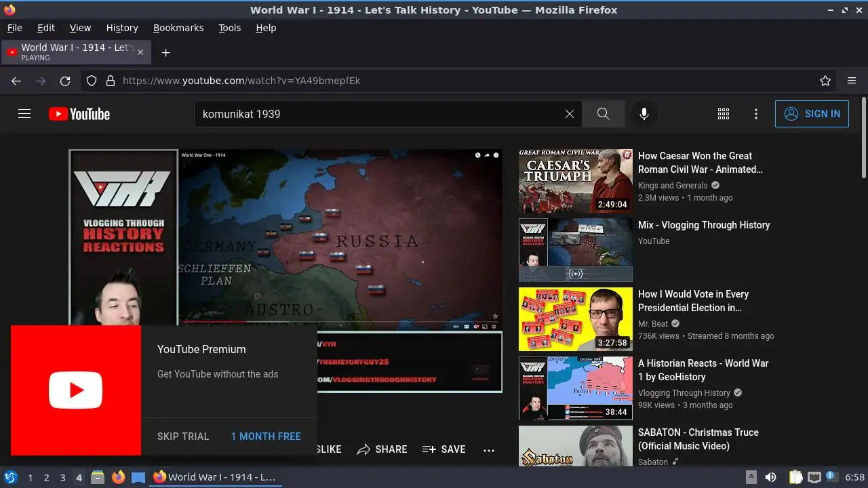Viewport: 868px width, 488px height.
Task: Open the Tools menu
Action: click(229, 28)
